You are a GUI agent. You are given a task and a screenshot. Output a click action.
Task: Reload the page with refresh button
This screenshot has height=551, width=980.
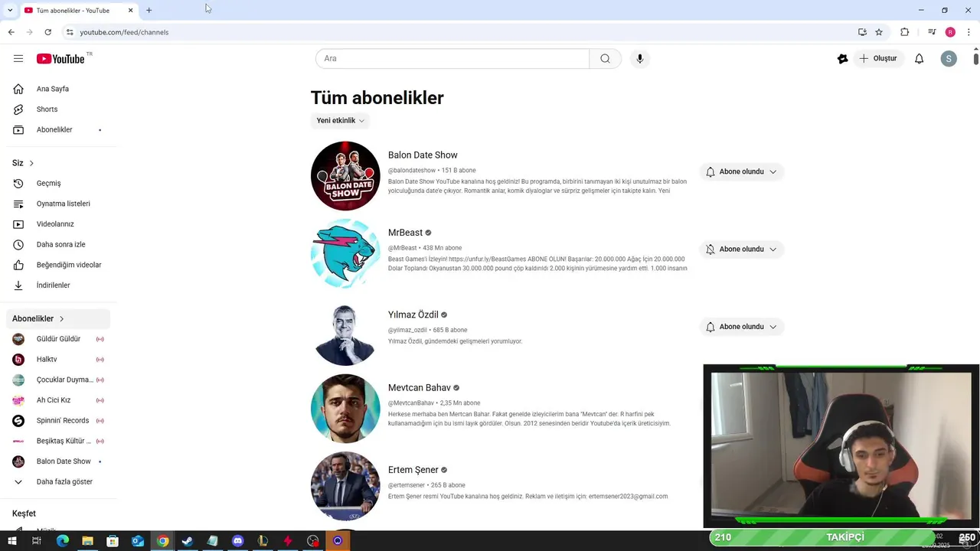(47, 32)
